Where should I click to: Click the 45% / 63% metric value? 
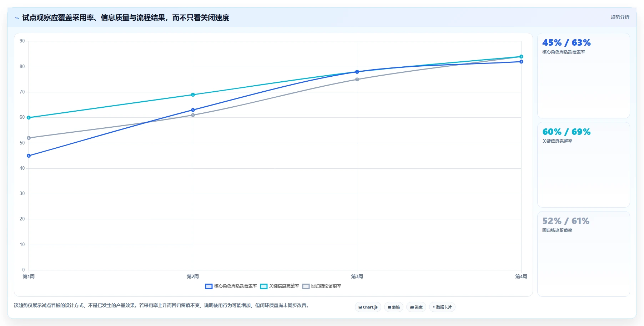pyautogui.click(x=567, y=43)
